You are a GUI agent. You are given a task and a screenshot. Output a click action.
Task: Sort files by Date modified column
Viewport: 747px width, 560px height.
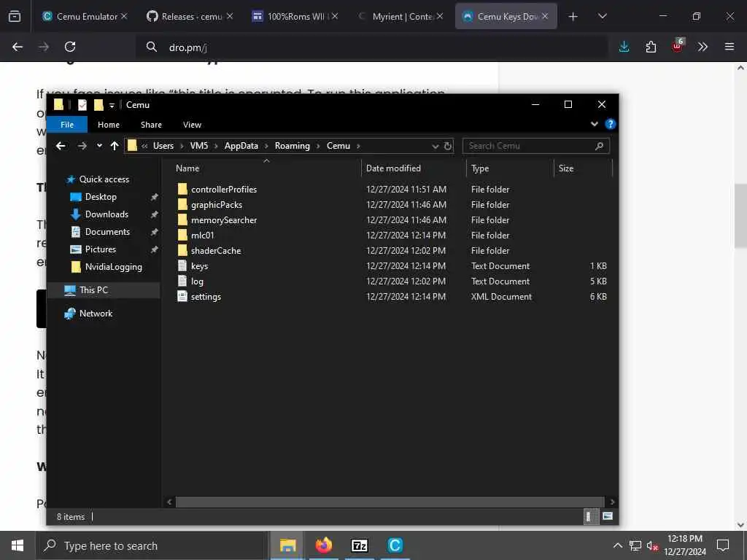click(x=393, y=168)
